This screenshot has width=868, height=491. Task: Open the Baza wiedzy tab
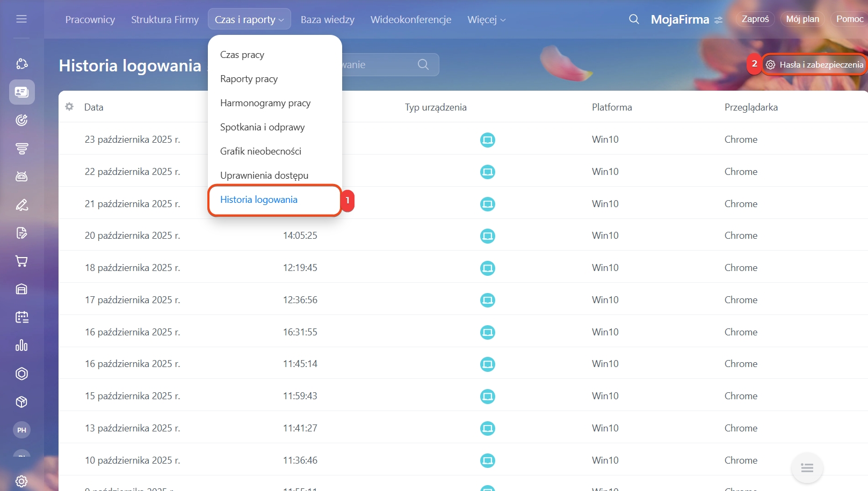pyautogui.click(x=327, y=20)
